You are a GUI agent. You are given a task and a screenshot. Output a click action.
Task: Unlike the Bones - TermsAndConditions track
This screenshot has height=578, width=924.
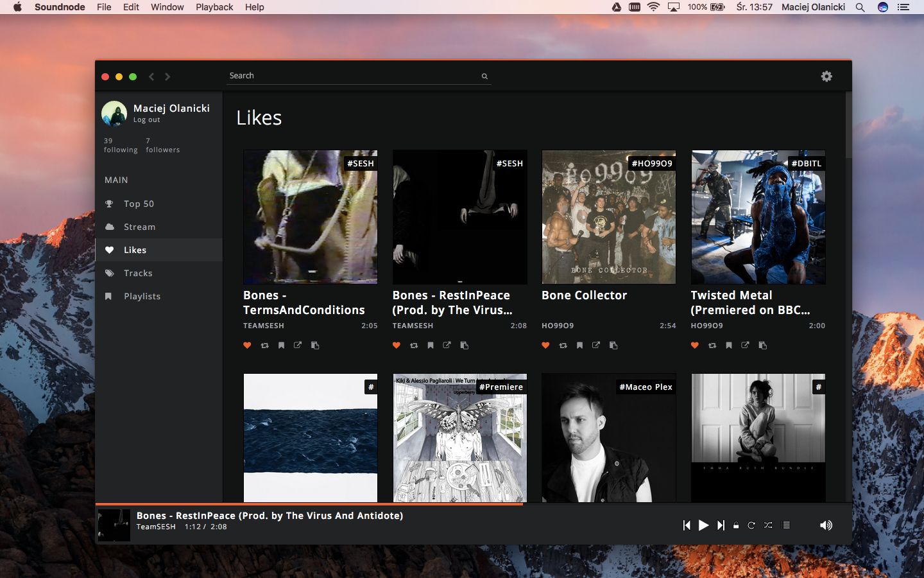coord(247,346)
